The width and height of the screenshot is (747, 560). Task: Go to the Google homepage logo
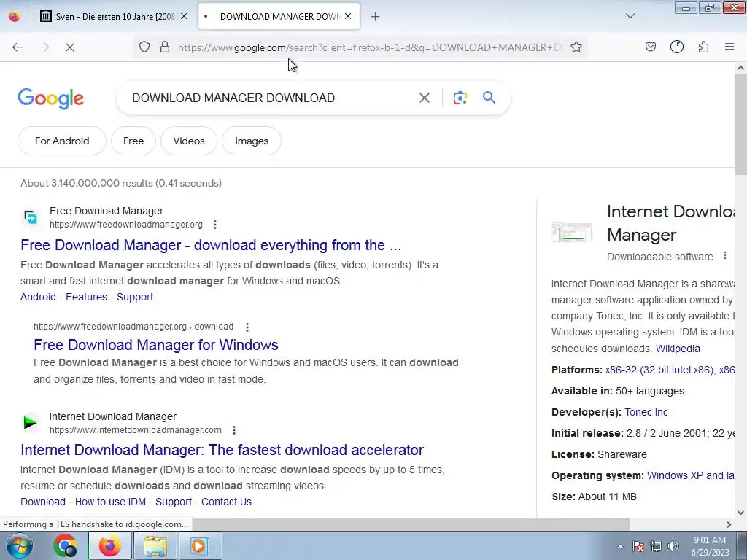coord(50,98)
